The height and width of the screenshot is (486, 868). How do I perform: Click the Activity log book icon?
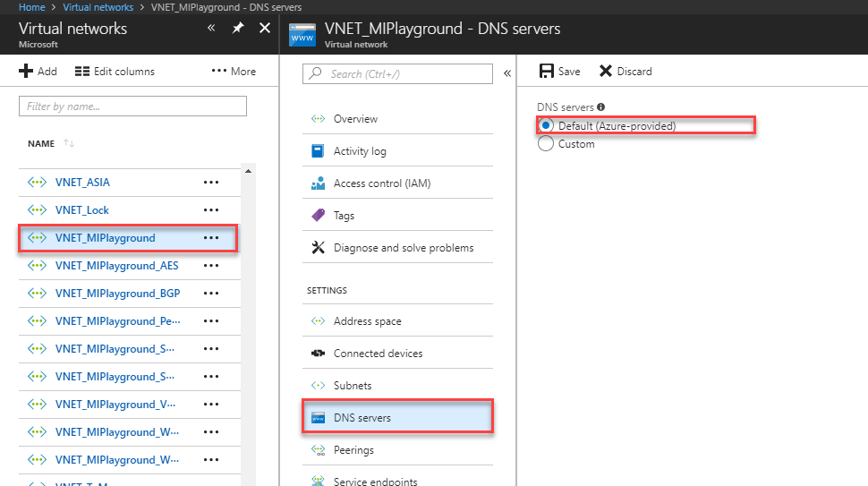[x=318, y=151]
